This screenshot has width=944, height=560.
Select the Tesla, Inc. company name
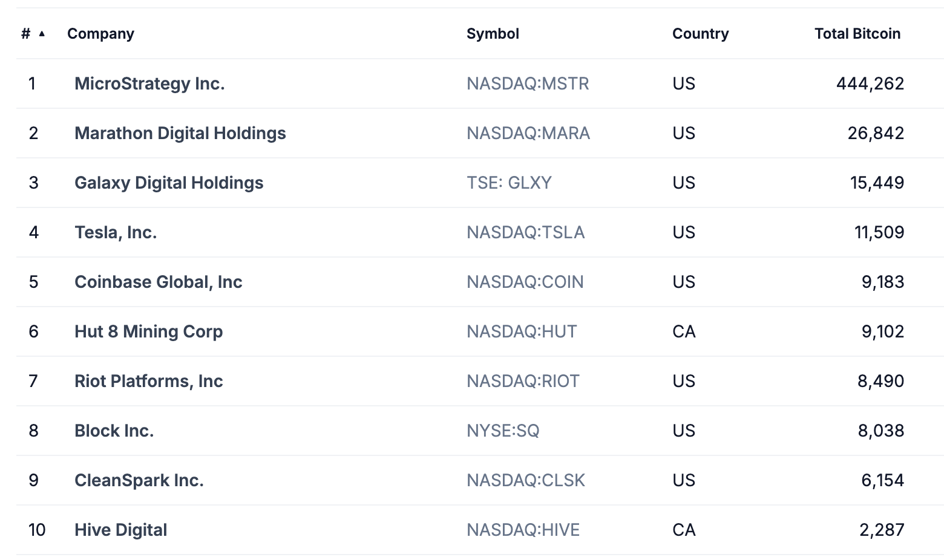point(115,232)
